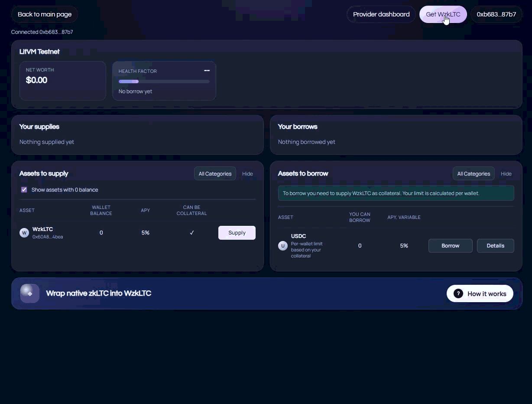Open All Categories filter in Assets to supply
This screenshot has height=404, width=532.
215,174
